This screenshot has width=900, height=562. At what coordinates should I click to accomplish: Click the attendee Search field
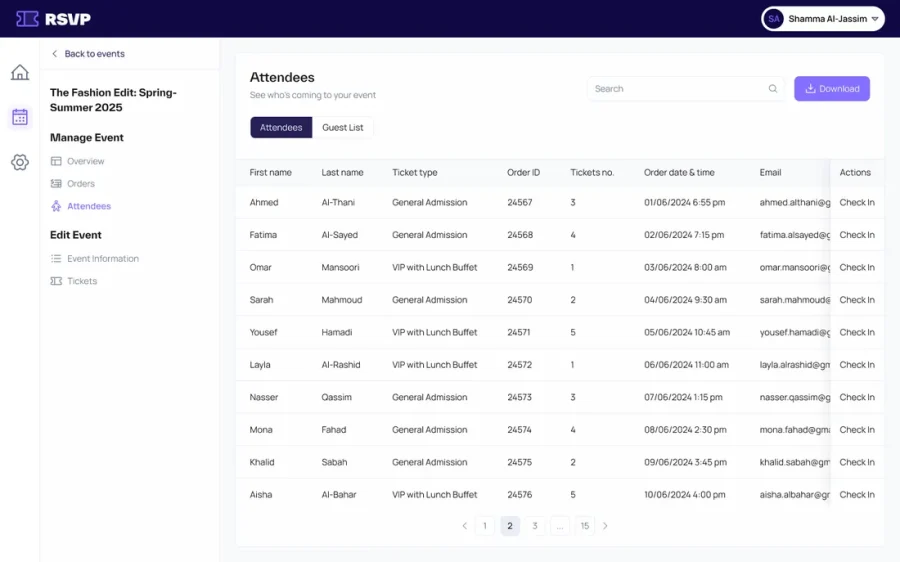click(685, 88)
